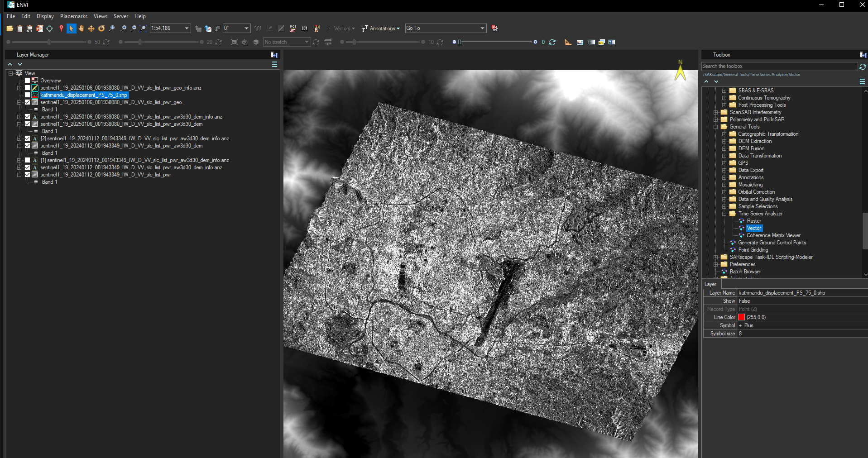Open the zoom scale 1:54,186 dropdown

[x=187, y=29]
